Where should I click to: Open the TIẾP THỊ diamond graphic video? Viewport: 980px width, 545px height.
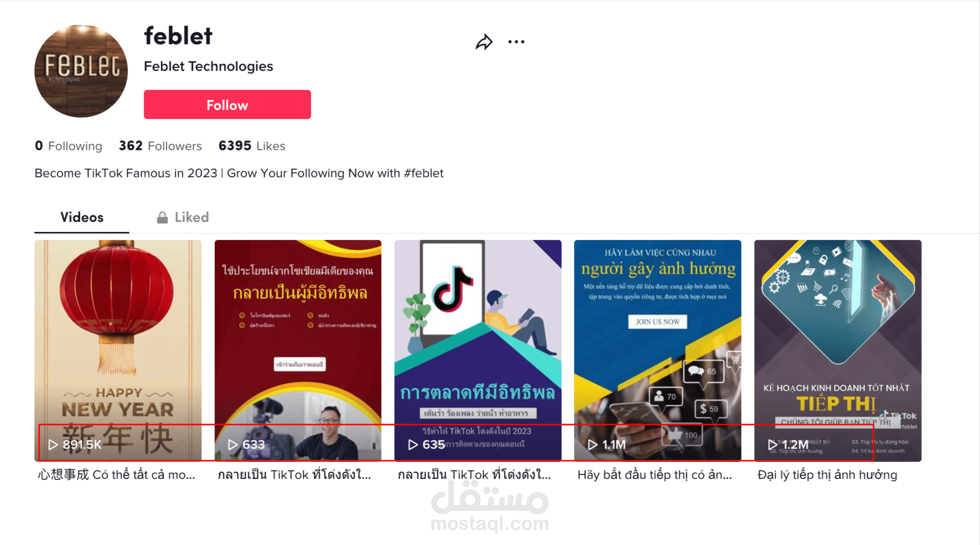[838, 350]
